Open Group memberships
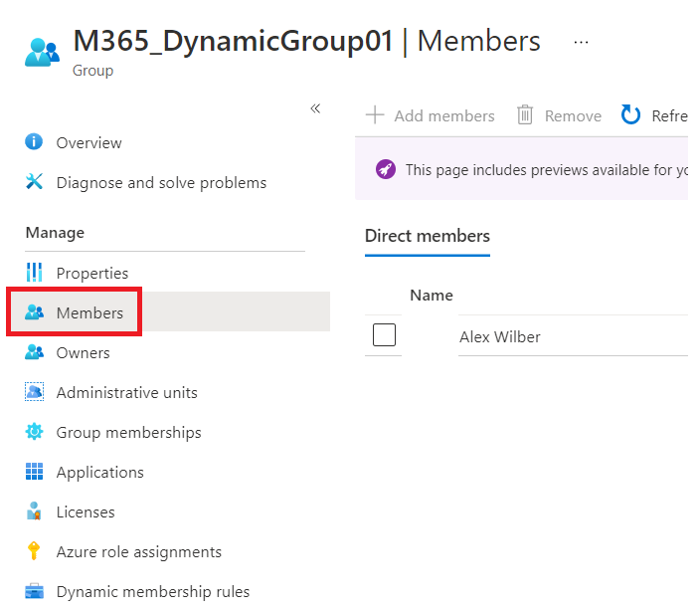The width and height of the screenshot is (700, 612). 128,433
